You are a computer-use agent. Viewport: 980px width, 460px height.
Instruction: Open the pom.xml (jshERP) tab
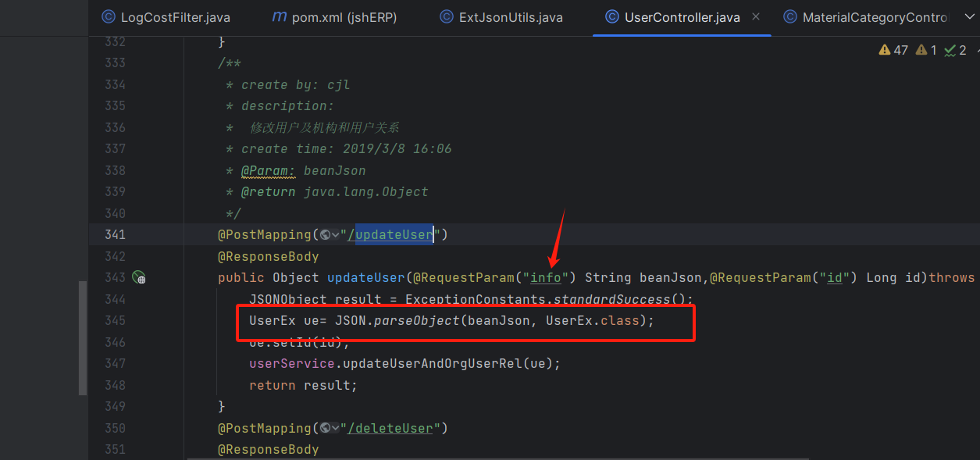pos(334,17)
